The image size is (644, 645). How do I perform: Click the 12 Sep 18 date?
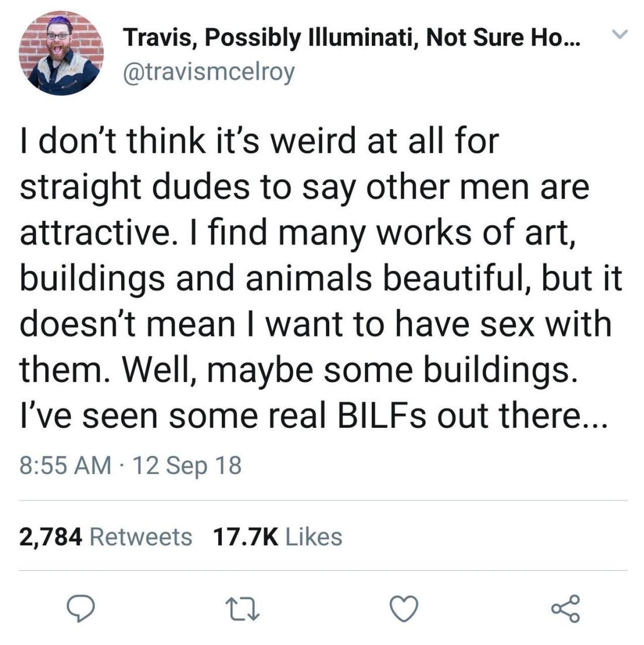[187, 465]
